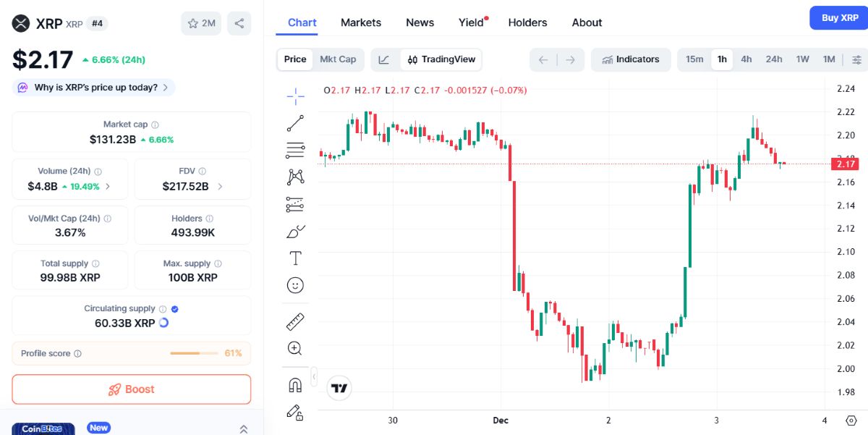Add XRP to watchlist with star button
868x435 pixels.
(201, 23)
